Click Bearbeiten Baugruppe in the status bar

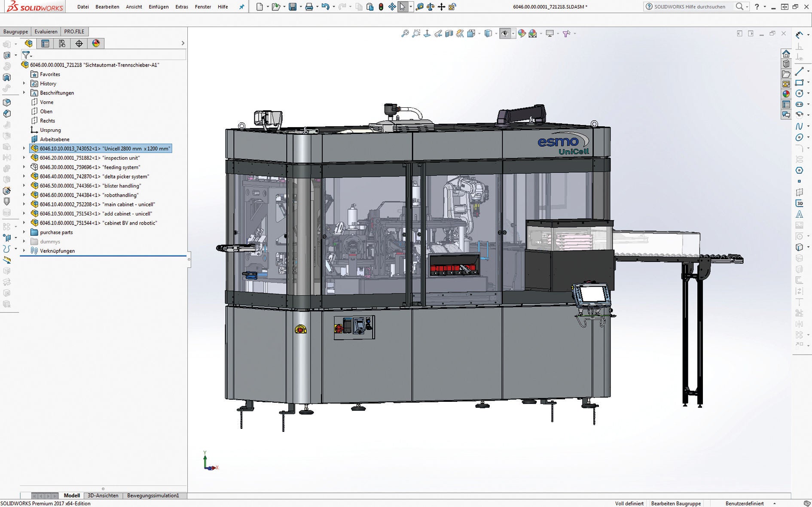point(676,503)
